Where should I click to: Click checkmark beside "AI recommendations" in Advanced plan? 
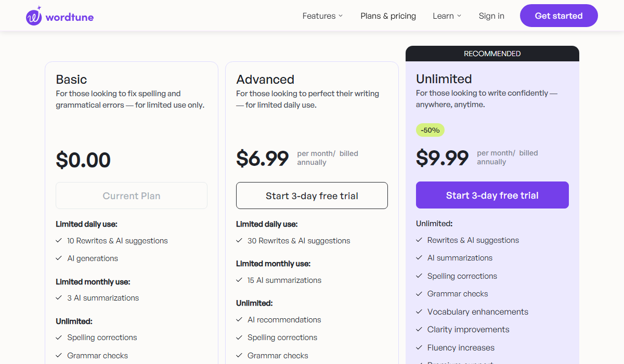[x=239, y=320]
